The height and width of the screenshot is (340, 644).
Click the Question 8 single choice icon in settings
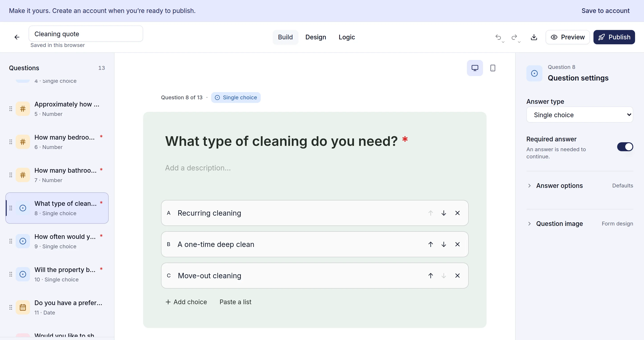point(534,73)
